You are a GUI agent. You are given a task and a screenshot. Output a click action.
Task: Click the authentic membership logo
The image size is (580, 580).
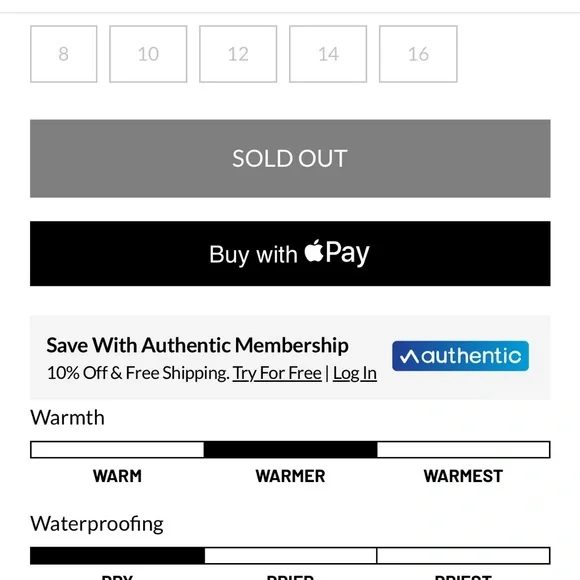461,356
